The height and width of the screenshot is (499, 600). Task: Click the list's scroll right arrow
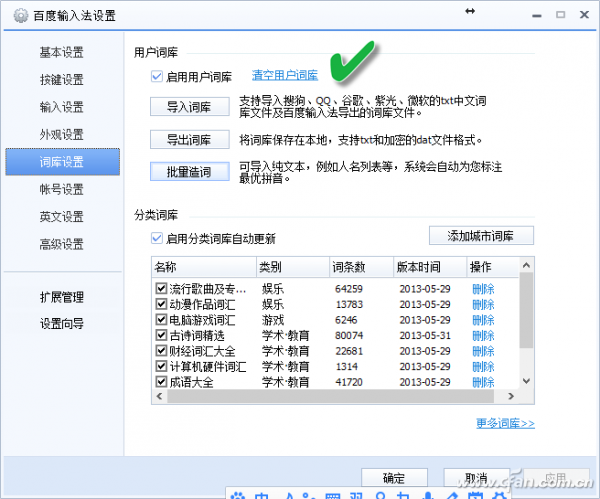pyautogui.click(x=511, y=396)
